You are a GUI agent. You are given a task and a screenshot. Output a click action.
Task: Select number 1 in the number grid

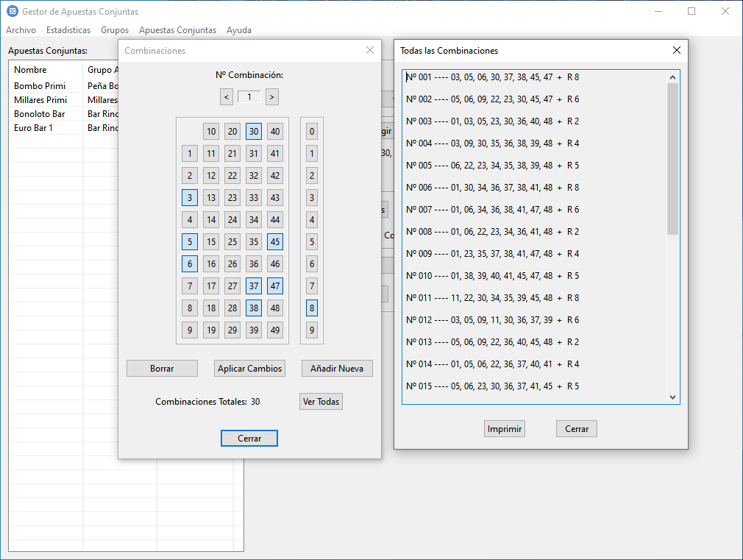click(190, 154)
